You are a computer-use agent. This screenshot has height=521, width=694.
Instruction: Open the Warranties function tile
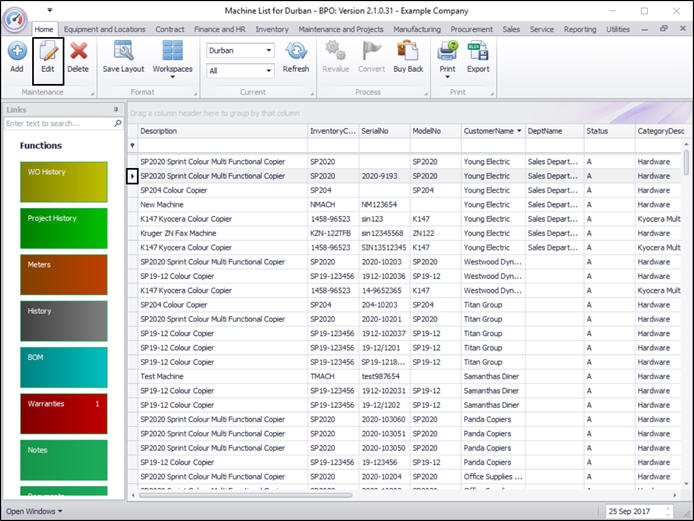coord(63,413)
